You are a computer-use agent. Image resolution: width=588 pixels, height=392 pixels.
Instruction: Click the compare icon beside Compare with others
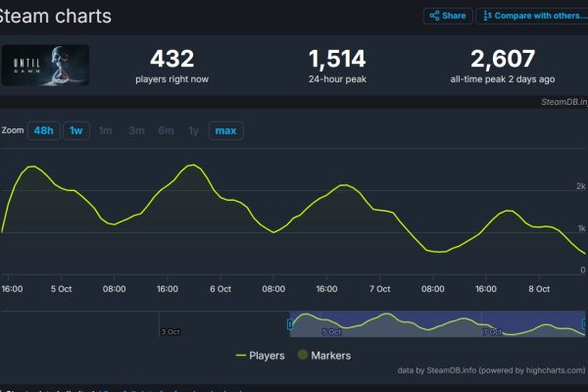pos(487,16)
